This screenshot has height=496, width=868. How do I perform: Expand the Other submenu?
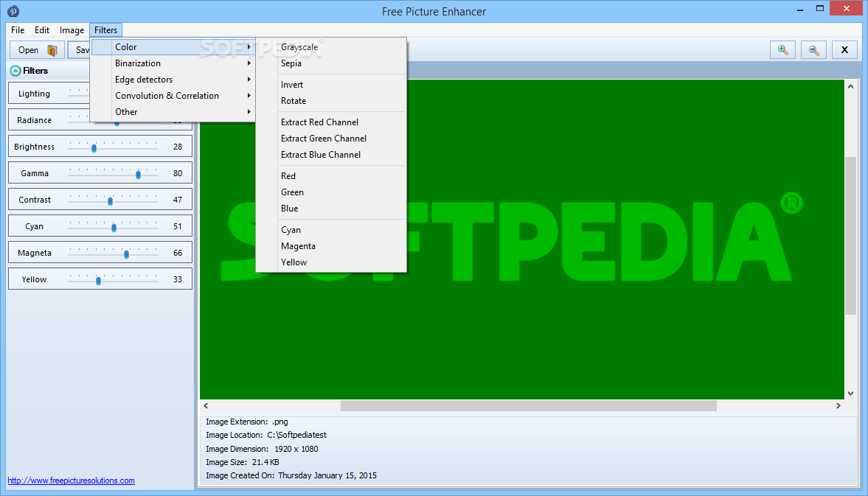[173, 112]
